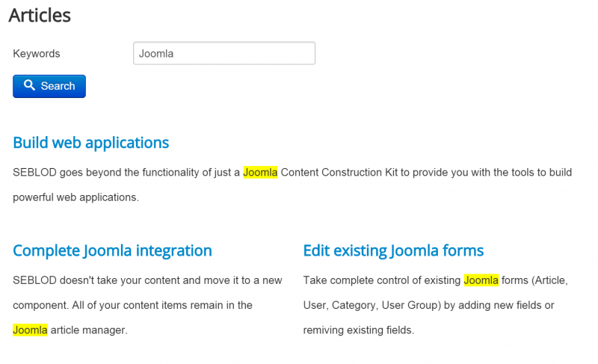Open the Build web applications article
The width and height of the screenshot is (598, 364).
click(90, 143)
